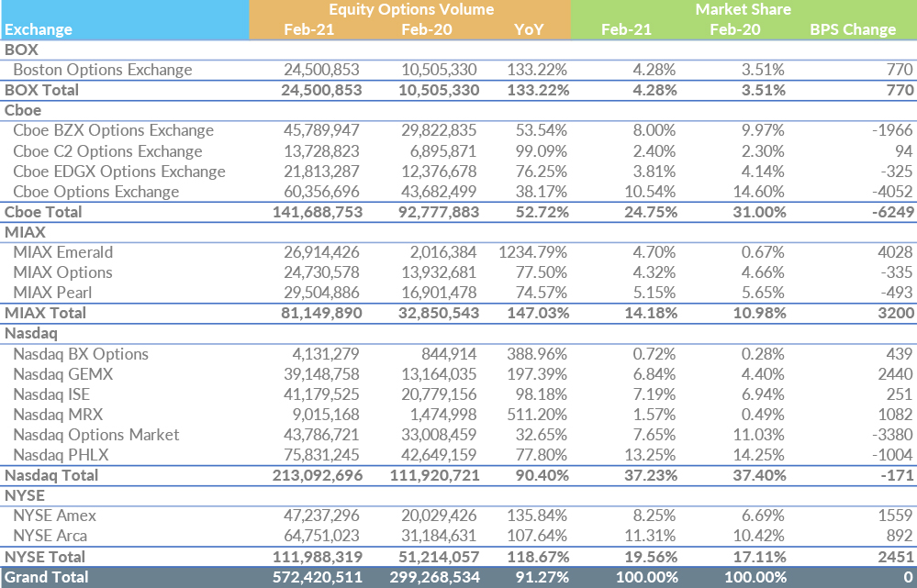Select the -3380 Nasdaq Options Market change

point(892,434)
